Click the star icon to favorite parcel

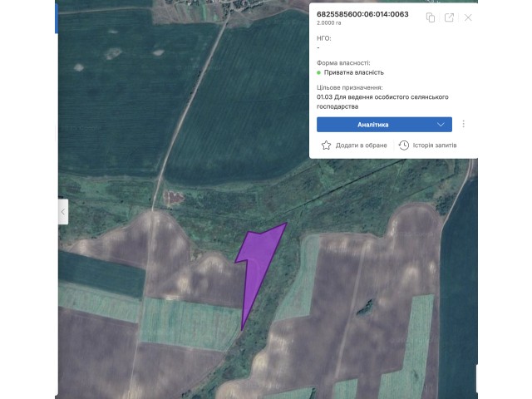pos(326,145)
